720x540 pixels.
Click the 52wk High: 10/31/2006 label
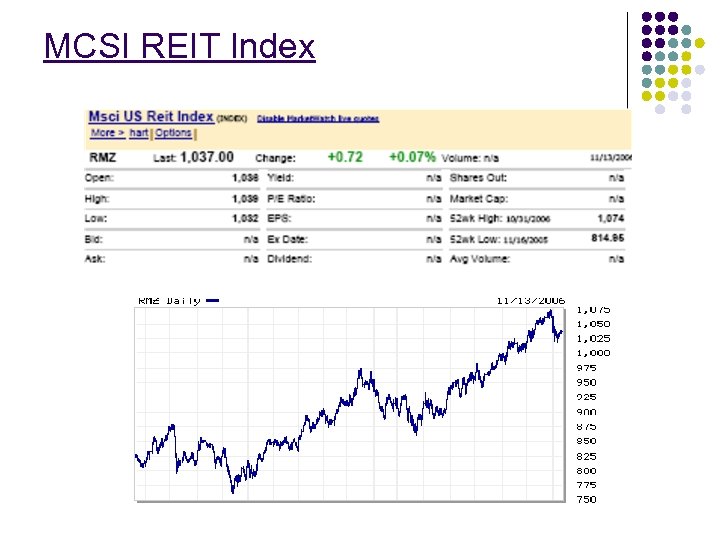(x=500, y=219)
